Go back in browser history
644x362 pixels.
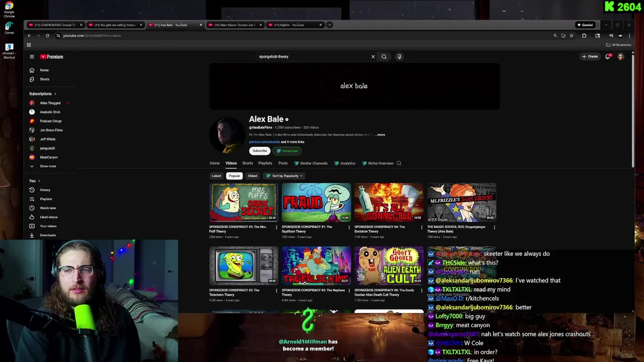coord(29,36)
